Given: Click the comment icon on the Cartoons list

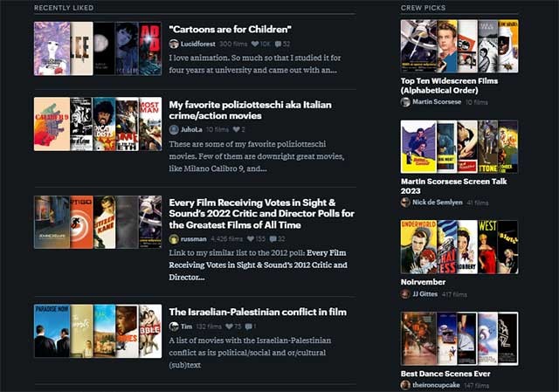Looking at the screenshot, I should click(278, 44).
